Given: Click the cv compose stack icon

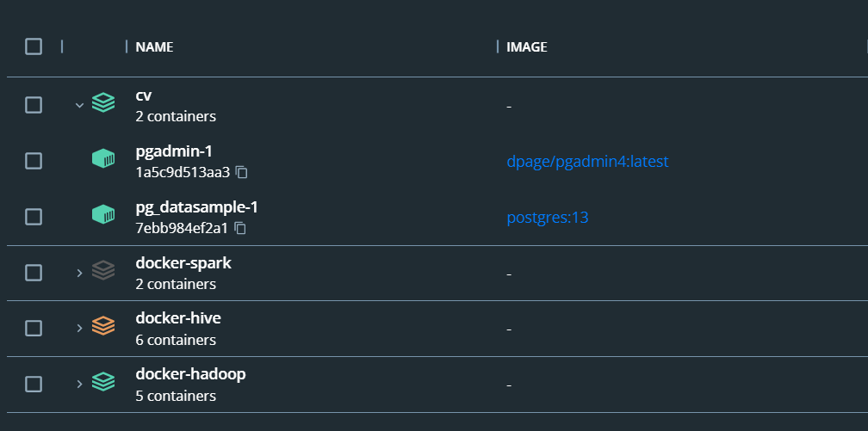Looking at the screenshot, I should point(103,103).
